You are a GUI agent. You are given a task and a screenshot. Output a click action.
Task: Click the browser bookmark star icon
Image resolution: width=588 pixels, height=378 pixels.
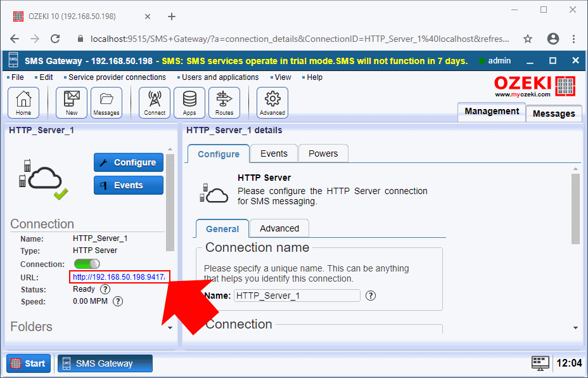pos(528,39)
